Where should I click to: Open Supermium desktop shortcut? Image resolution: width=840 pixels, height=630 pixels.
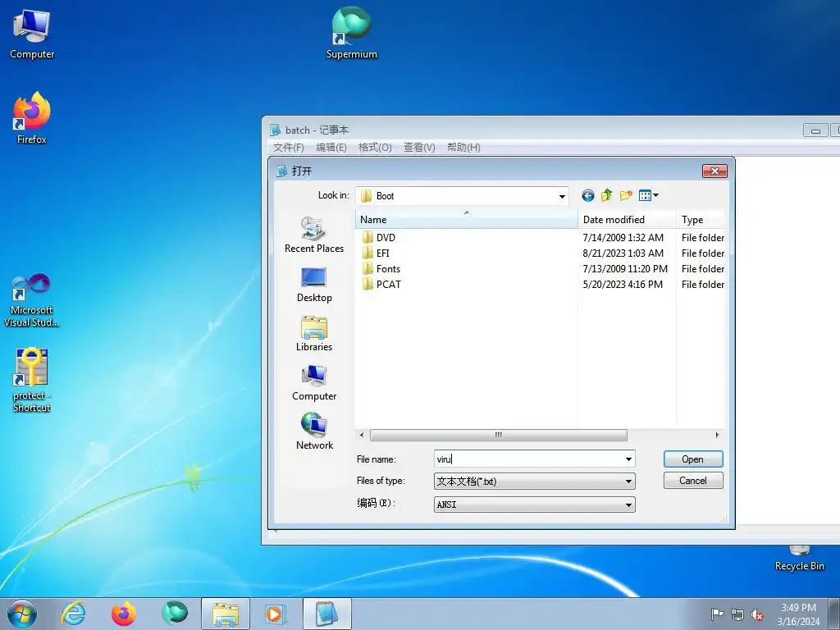(351, 33)
